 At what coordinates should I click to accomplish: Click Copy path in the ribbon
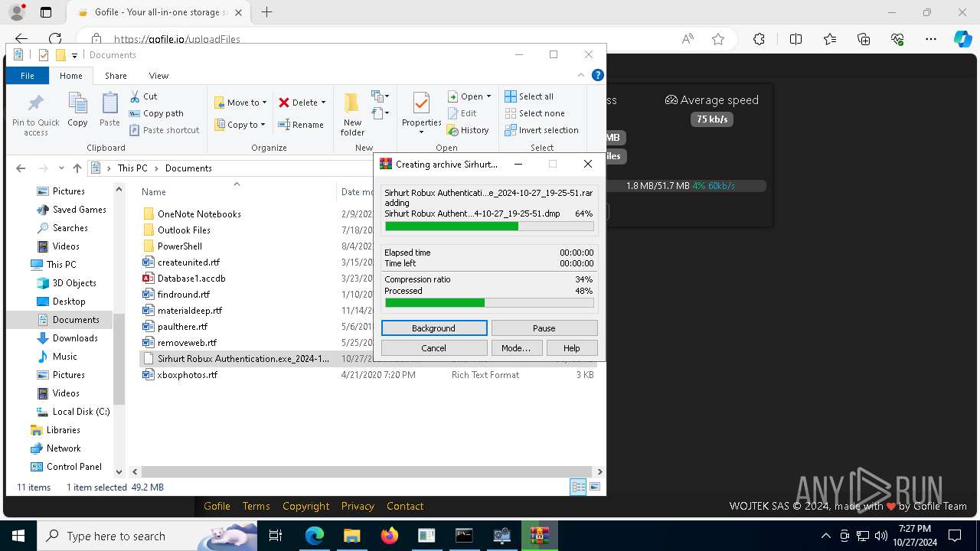(x=156, y=113)
